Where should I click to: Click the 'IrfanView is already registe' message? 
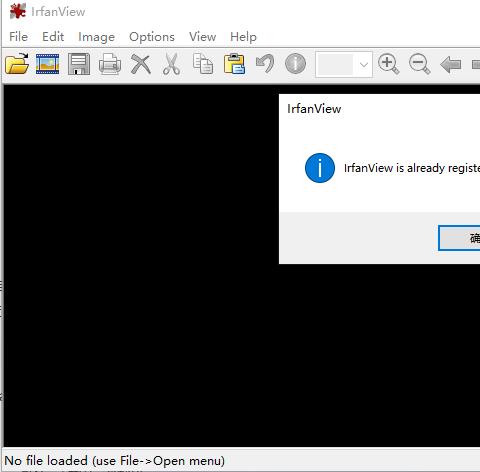[x=412, y=168]
